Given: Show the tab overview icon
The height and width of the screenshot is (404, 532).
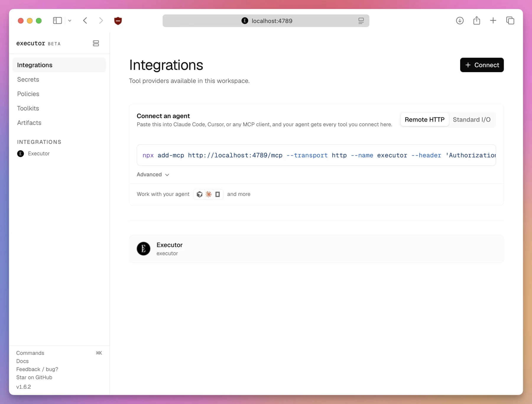Looking at the screenshot, I should [x=510, y=20].
